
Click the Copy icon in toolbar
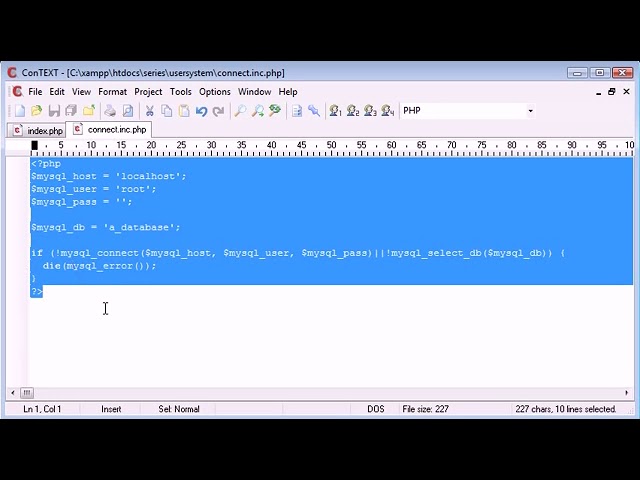[167, 111]
